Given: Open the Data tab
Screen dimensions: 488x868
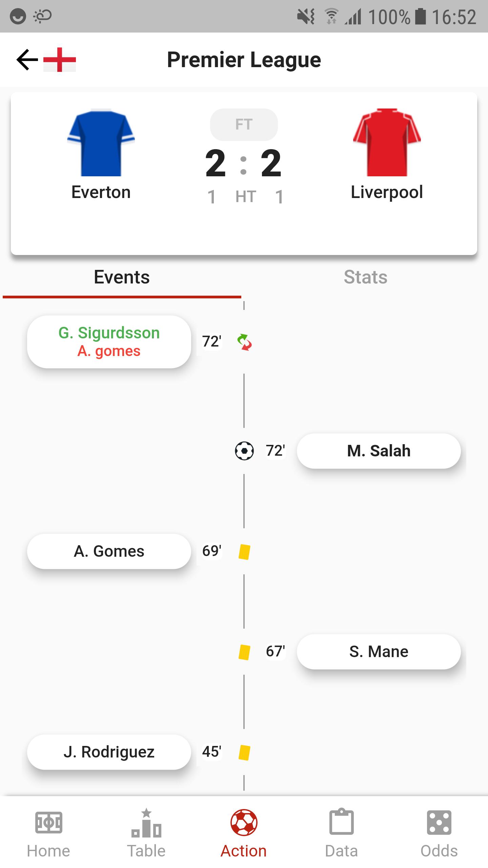Looking at the screenshot, I should 342,833.
